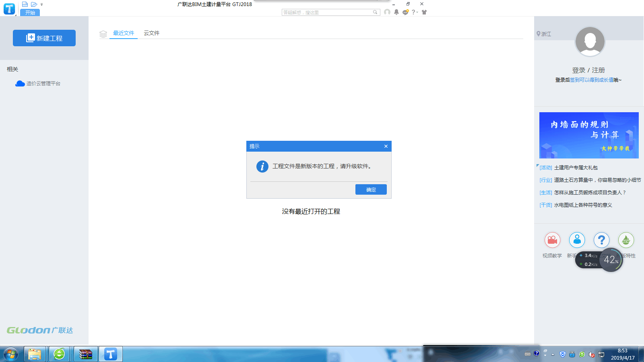This screenshot has height=362, width=644.
Task: Click the blue help icon in language bar
Action: click(x=536, y=353)
